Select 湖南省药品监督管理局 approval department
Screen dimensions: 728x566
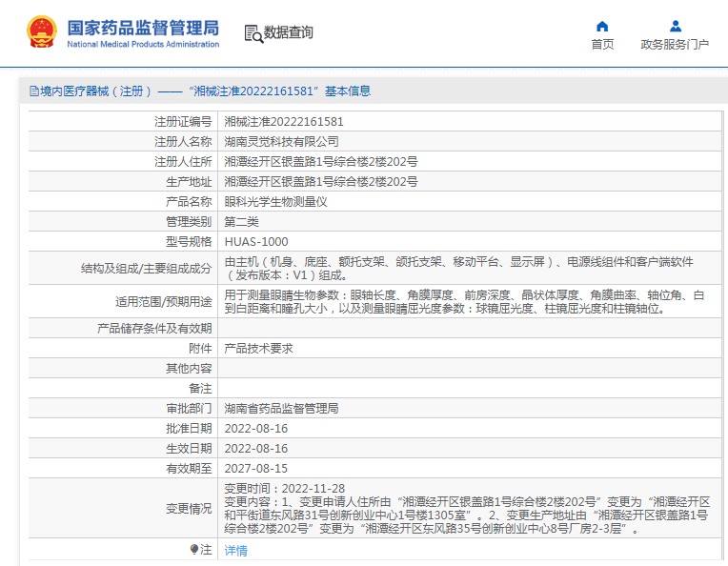281,408
